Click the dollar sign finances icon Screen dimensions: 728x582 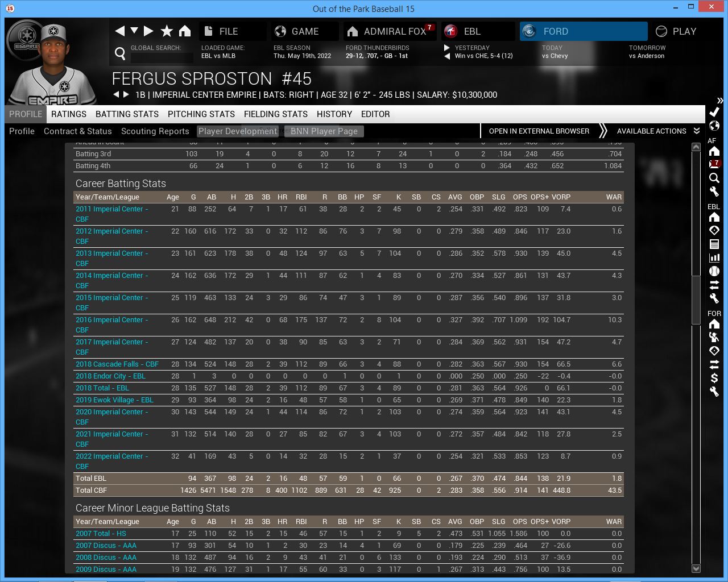714,378
